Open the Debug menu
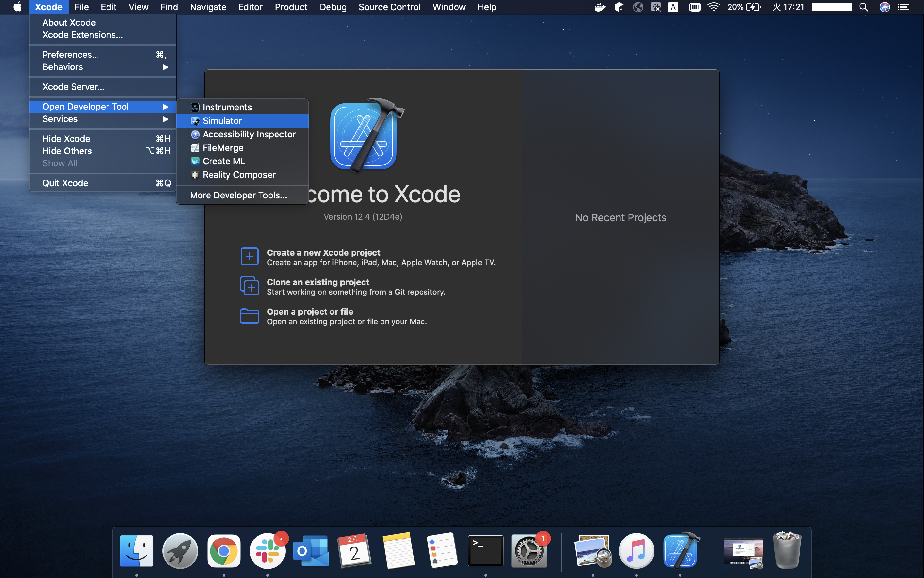 tap(333, 7)
